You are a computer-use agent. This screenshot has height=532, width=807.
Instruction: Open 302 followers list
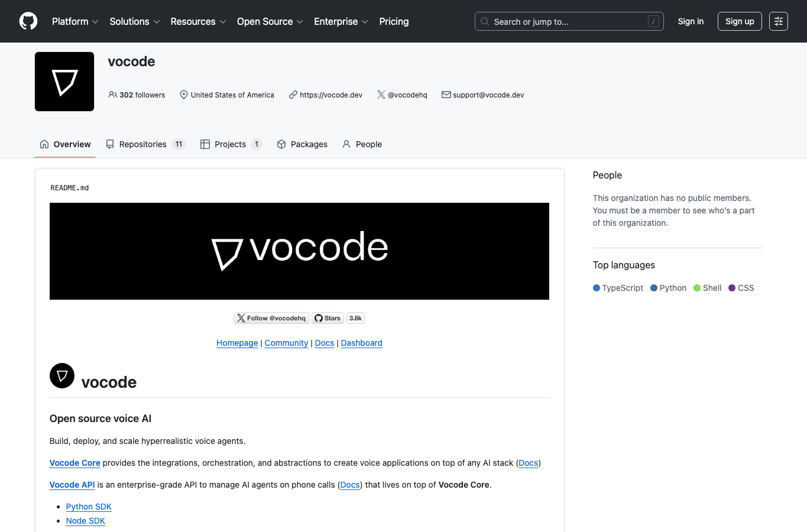137,95
